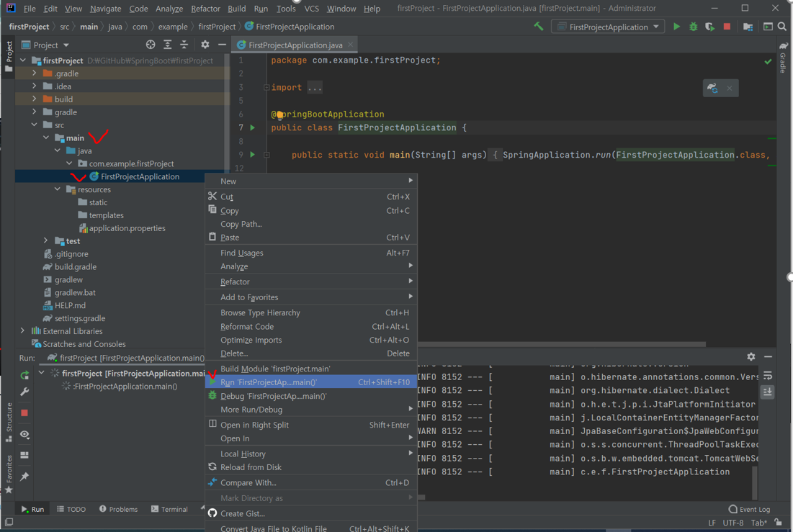The width and height of the screenshot is (793, 532).
Task: Stop the running application with red square
Action: (727, 27)
